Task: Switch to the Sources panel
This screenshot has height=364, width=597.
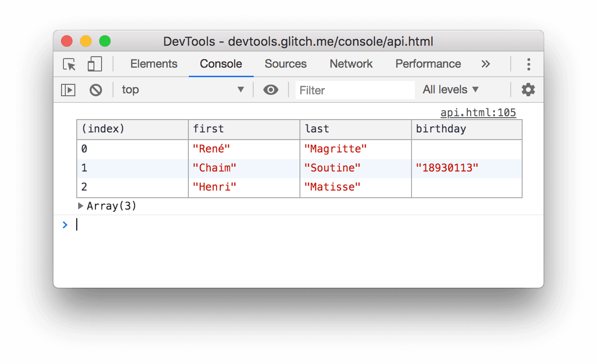Action: tap(285, 64)
